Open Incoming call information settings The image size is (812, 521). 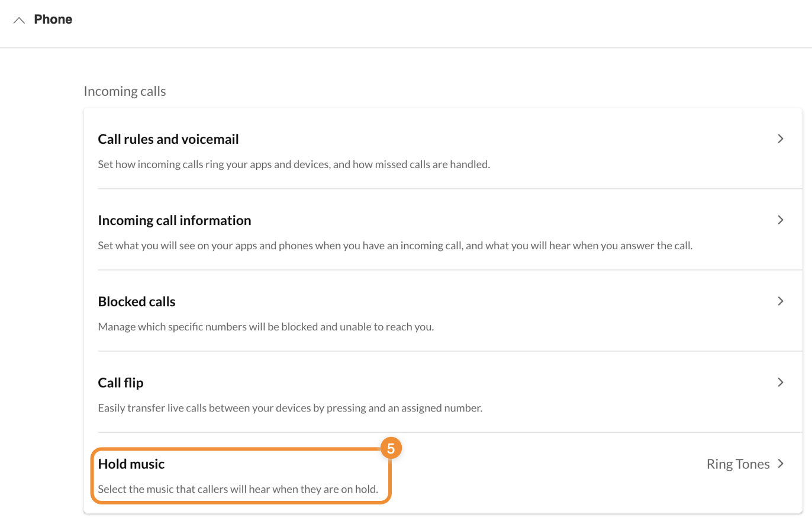(x=175, y=220)
